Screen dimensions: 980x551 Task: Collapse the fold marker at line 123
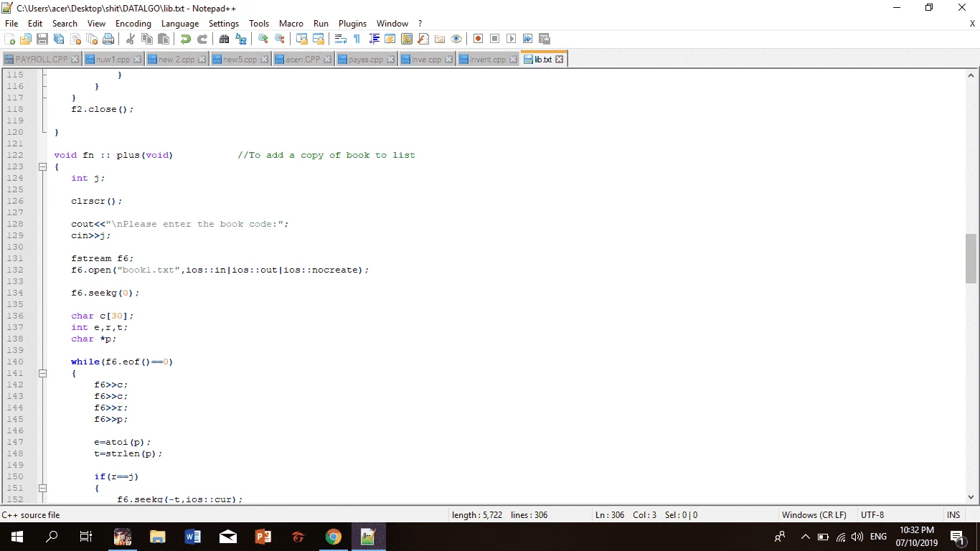(x=42, y=166)
